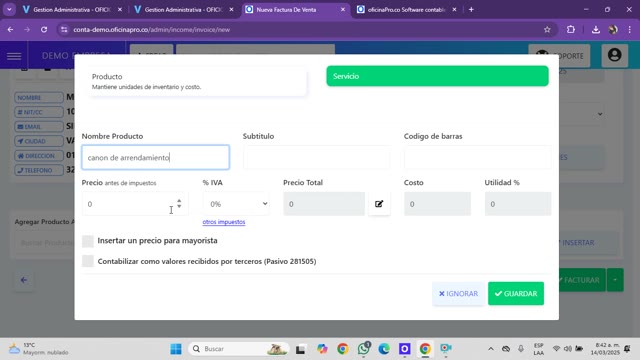Open browser downloads icon
Viewport: 640px width, 360px height.
(596, 29)
